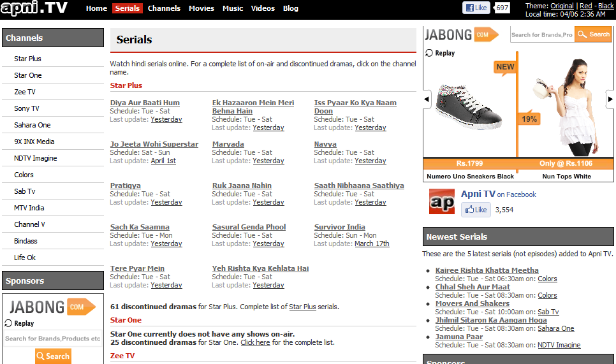The height and width of the screenshot is (364, 616).
Task: Click Star Plus complete serials list link
Action: [302, 307]
